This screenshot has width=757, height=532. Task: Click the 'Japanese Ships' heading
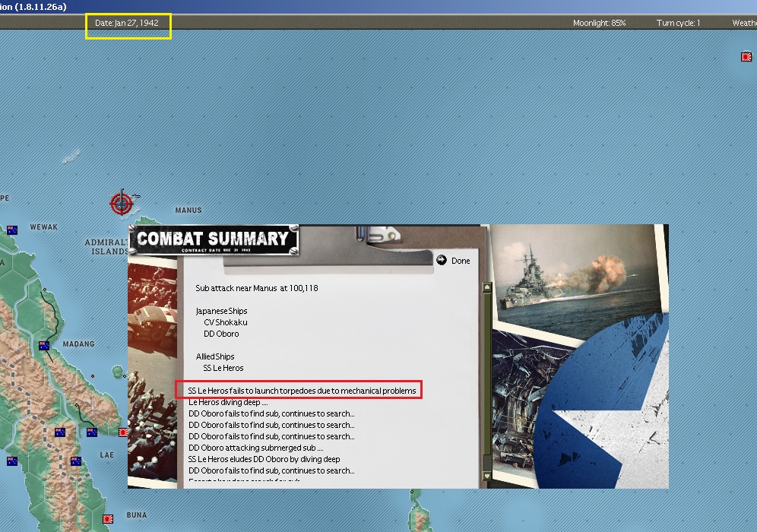coord(222,311)
